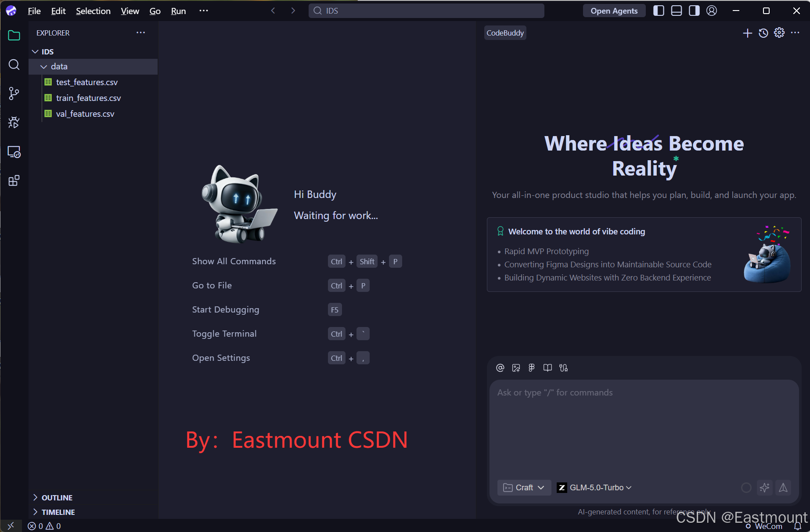Start a new CodeBuddy chat with plus icon
This screenshot has width=810, height=532.
pyautogui.click(x=747, y=33)
